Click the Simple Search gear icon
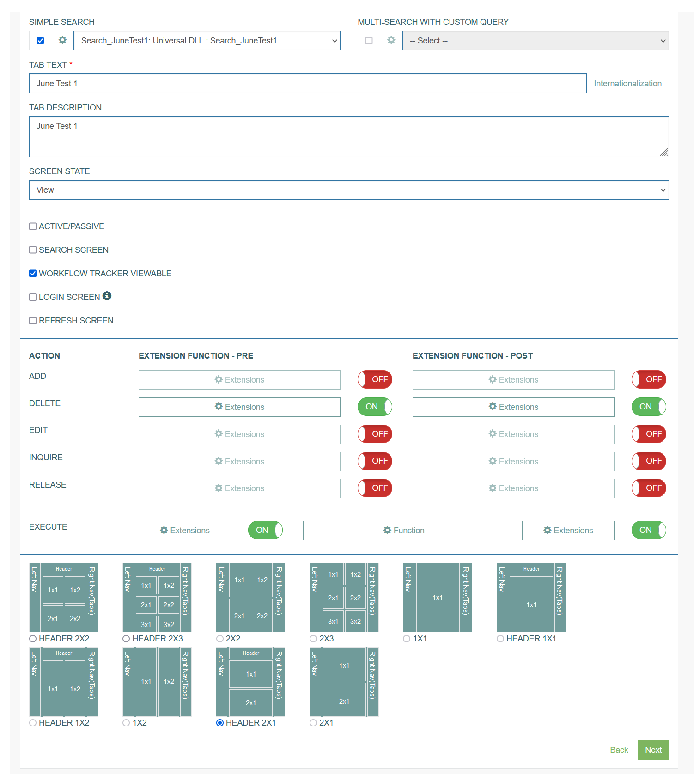 click(x=62, y=41)
